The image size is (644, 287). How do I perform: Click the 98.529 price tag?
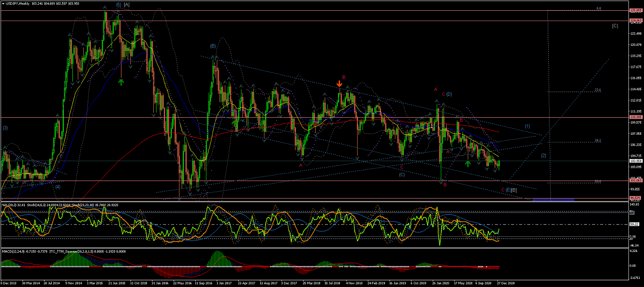pyautogui.click(x=636, y=198)
